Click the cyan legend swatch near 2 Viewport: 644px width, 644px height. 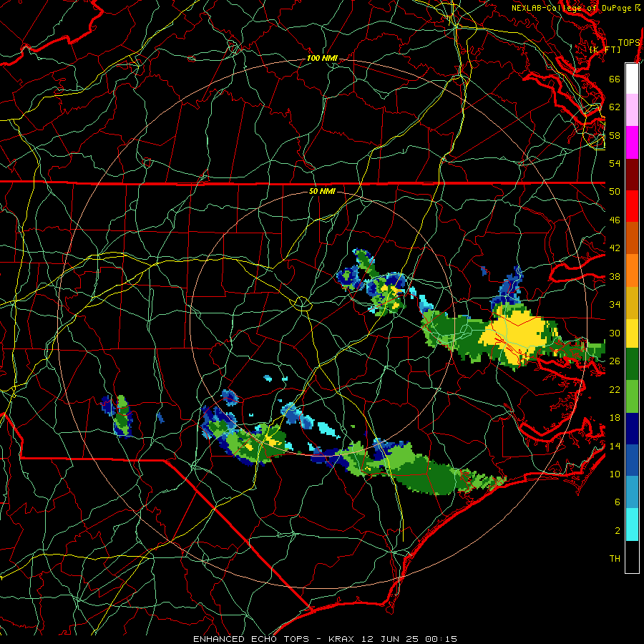click(632, 525)
